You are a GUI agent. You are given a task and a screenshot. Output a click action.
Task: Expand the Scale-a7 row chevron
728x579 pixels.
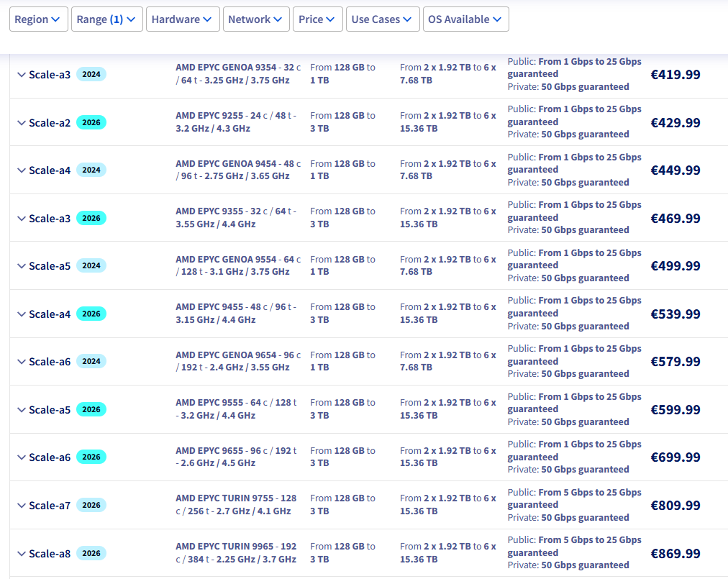click(22, 506)
